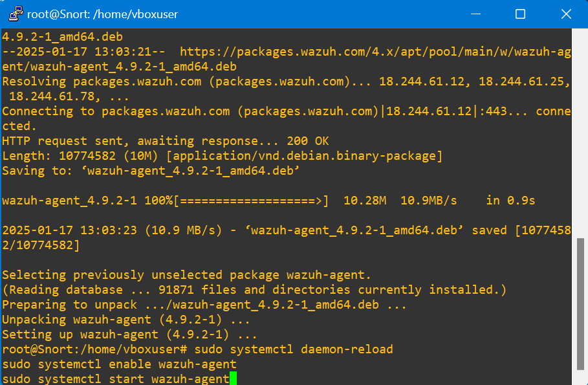
Task: Click the 'sudo systemctl enable wazuh-agent' line
Action: point(119,364)
